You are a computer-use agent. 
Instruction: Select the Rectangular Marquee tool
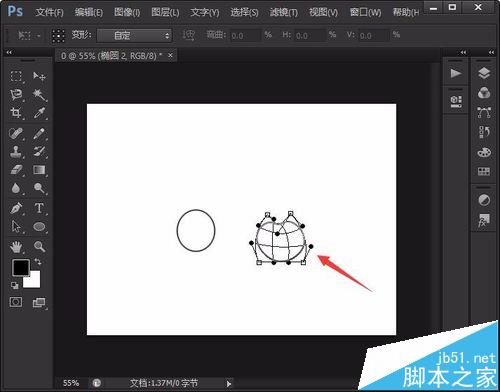(16, 76)
